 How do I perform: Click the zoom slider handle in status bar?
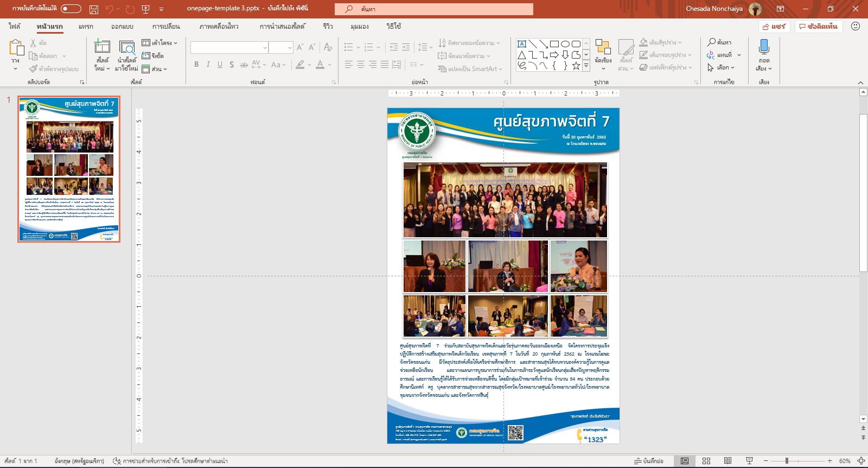tap(787, 461)
